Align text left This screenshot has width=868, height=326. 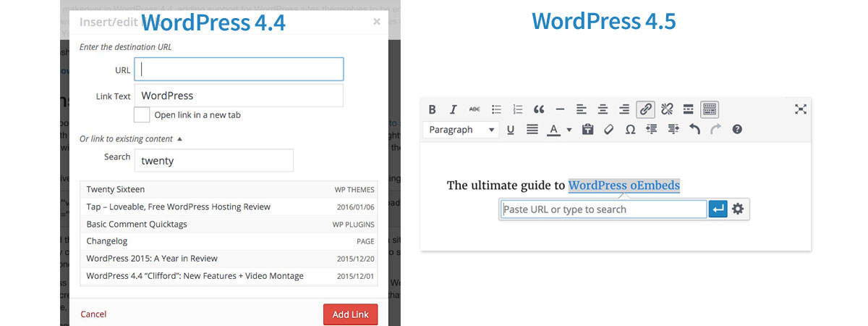[582, 109]
